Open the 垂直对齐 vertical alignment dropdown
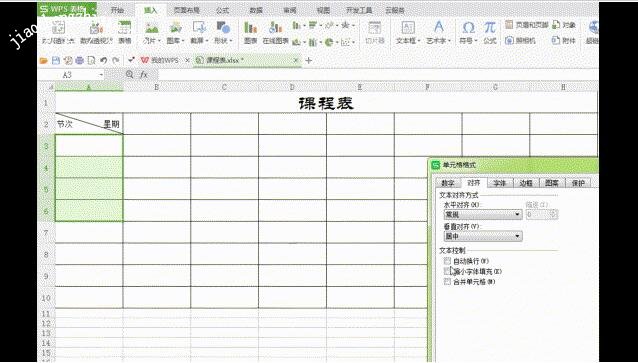This screenshot has height=363, width=638. tap(483, 236)
